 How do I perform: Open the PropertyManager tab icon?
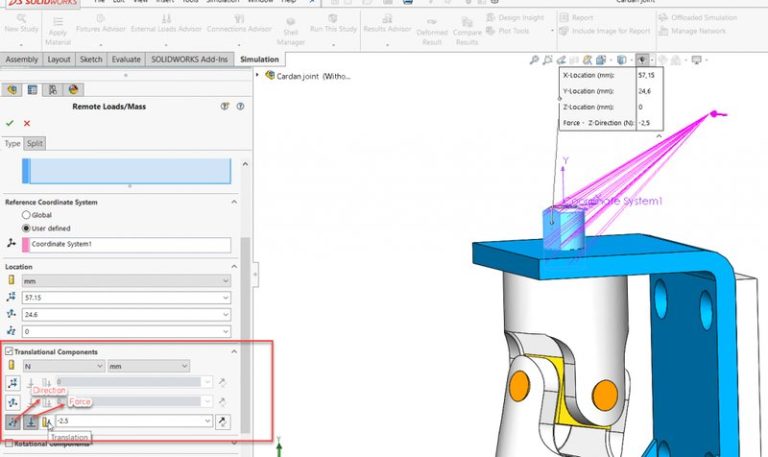click(32, 90)
